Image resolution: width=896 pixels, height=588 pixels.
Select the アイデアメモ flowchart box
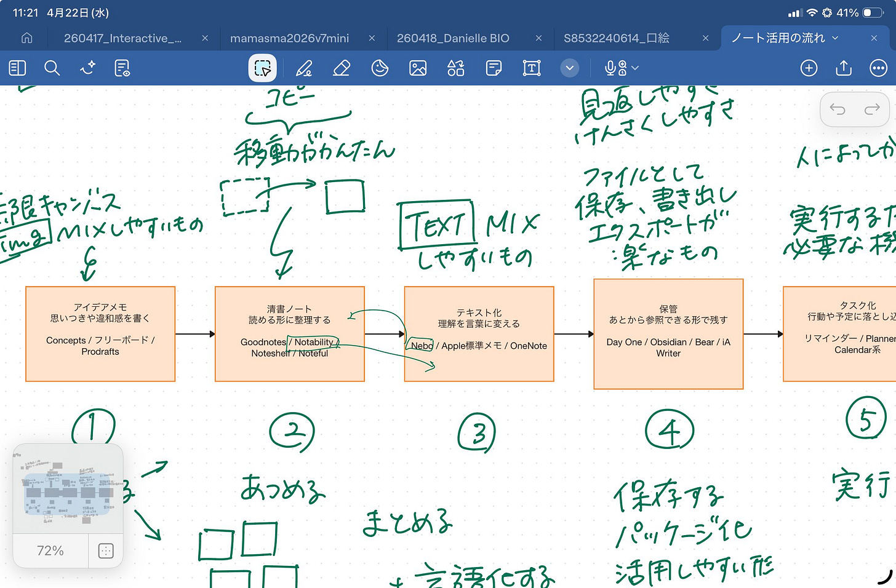coord(100,334)
